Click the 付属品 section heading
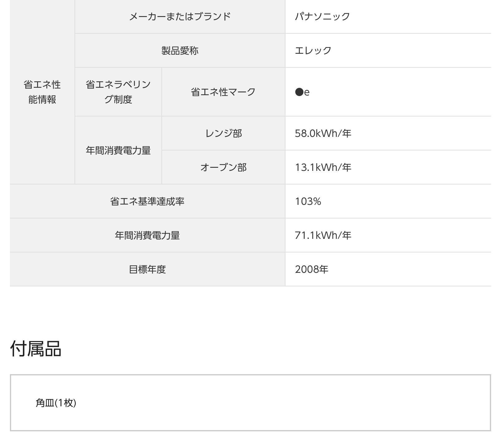The height and width of the screenshot is (448, 501). (36, 349)
